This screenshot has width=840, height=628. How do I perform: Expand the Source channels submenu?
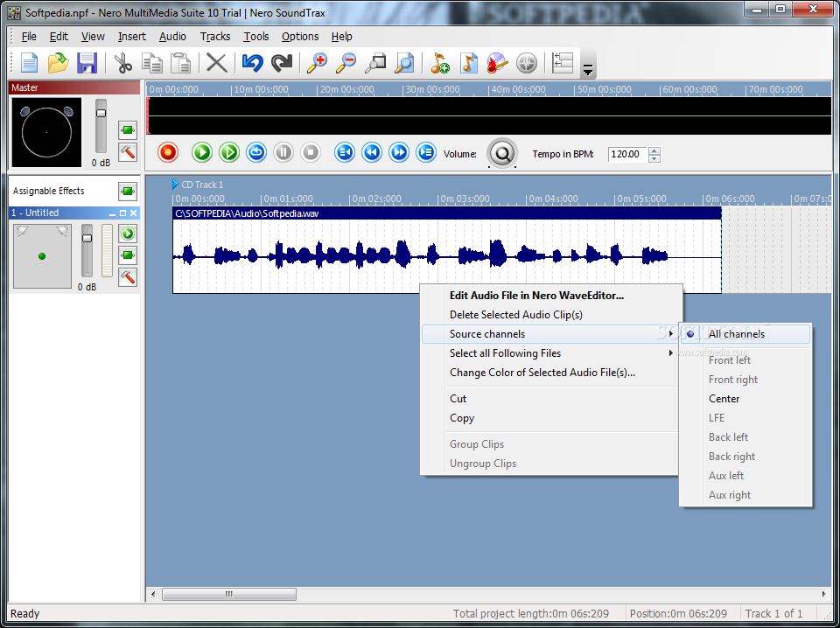[x=552, y=334]
